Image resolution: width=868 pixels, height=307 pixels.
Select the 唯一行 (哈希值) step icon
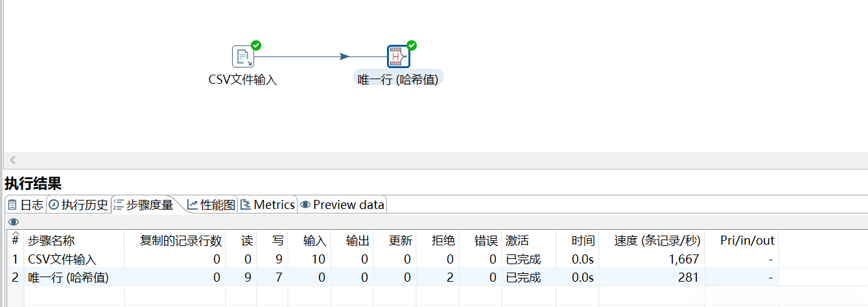[397, 57]
